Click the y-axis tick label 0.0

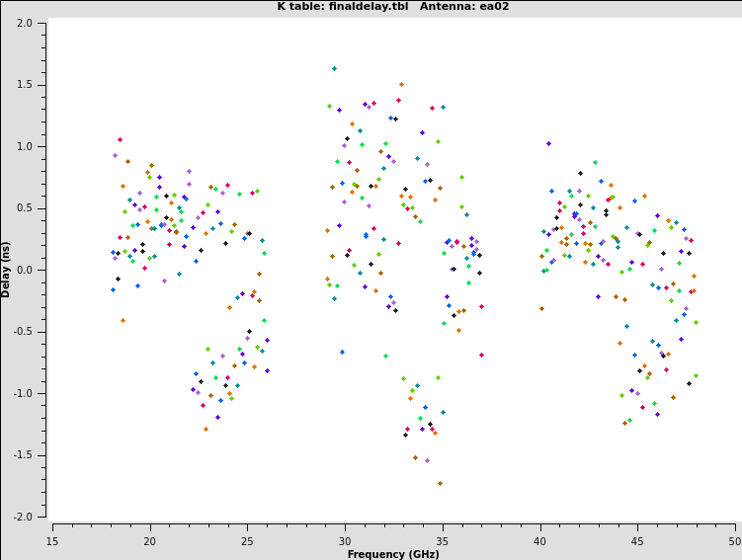coord(25,270)
